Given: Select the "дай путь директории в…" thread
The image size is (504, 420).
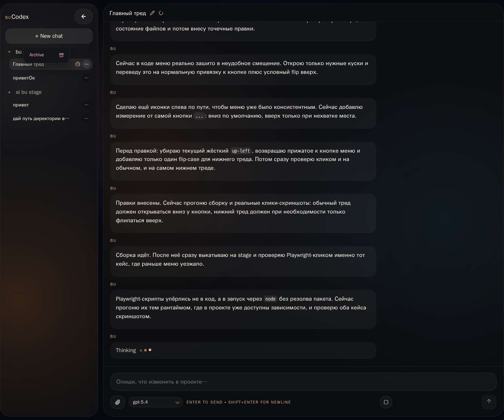Looking at the screenshot, I should [x=41, y=119].
